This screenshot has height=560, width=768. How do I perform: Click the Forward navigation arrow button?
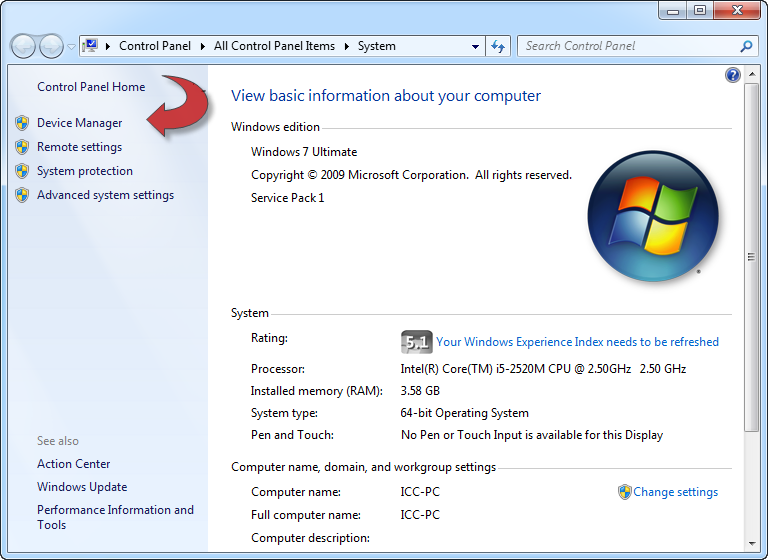click(51, 46)
